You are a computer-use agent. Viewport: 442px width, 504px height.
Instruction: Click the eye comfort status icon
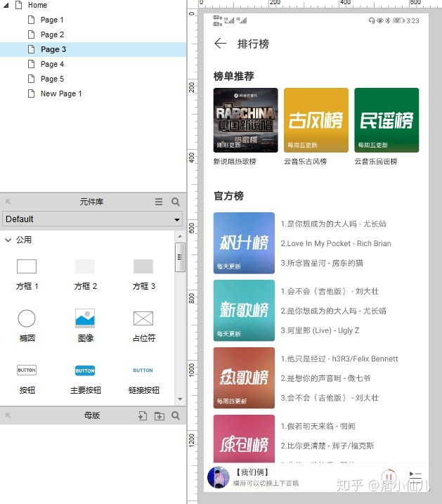380,21
